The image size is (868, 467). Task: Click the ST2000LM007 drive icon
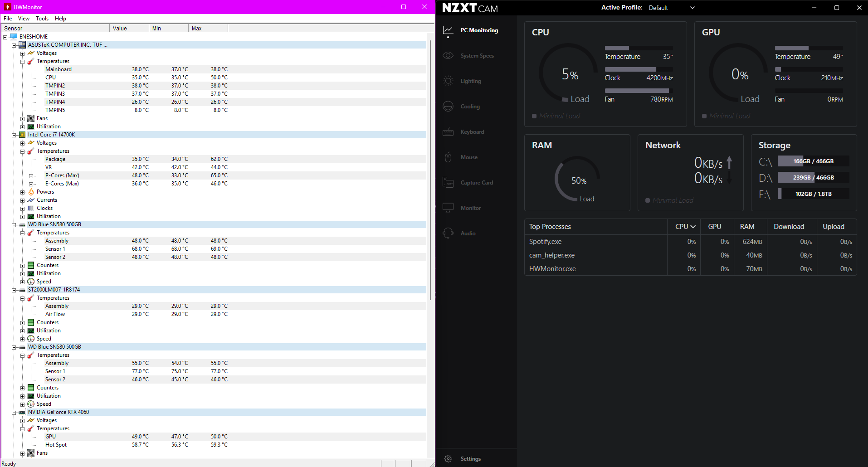[22, 290]
